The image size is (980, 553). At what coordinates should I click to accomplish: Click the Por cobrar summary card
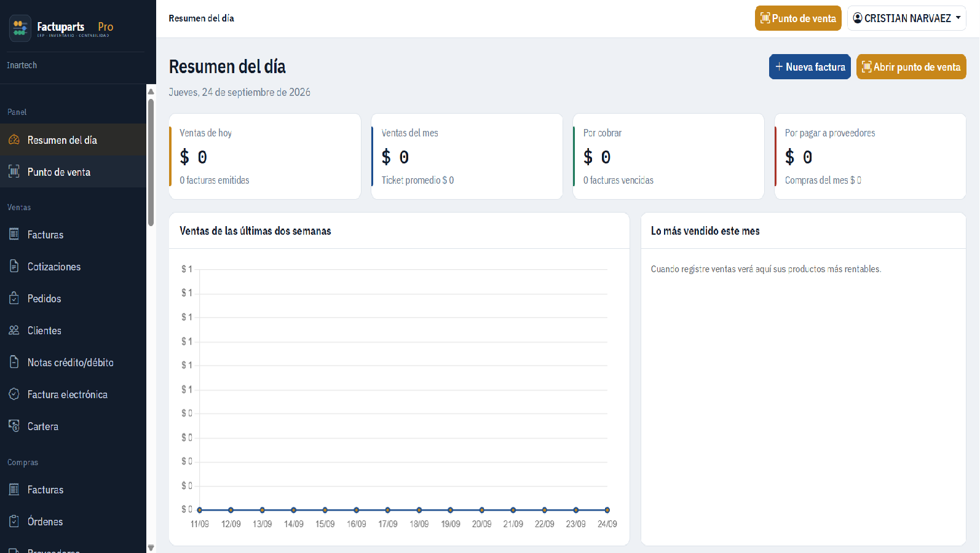point(668,156)
